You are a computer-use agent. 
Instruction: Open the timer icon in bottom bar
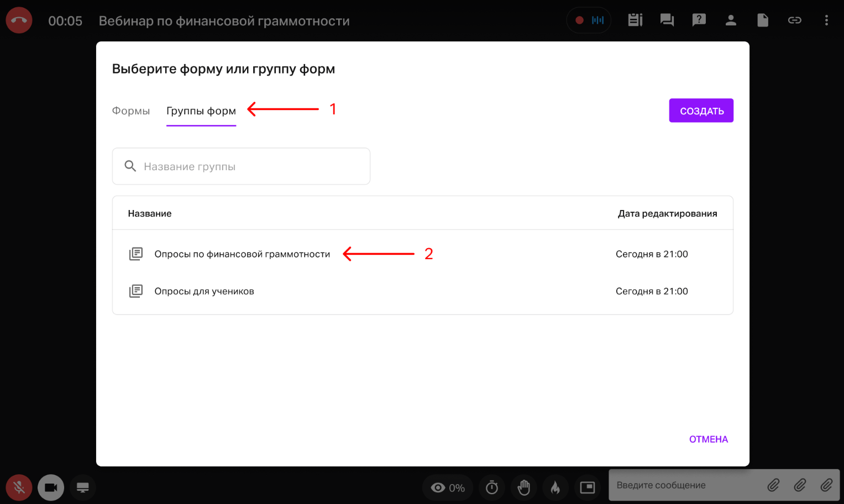click(491, 487)
